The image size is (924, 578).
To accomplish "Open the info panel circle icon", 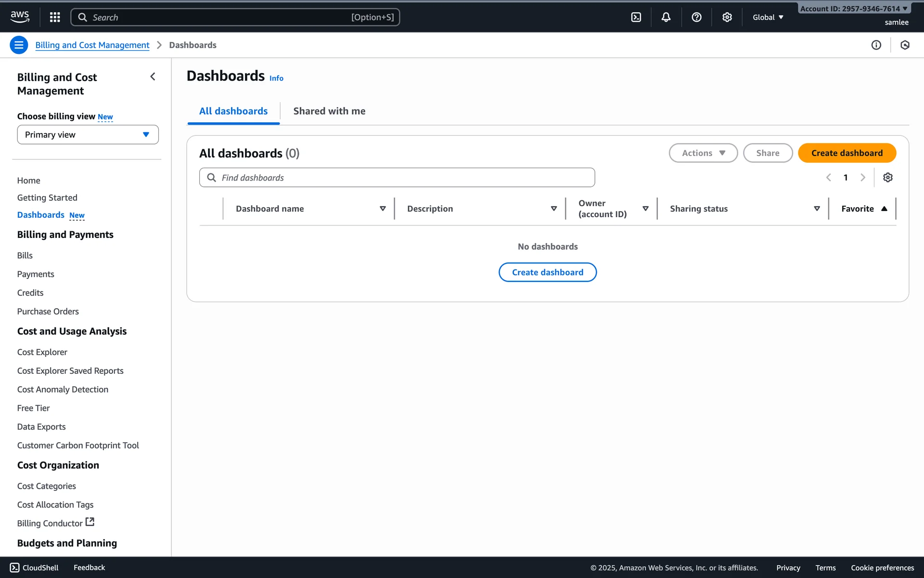I will (x=876, y=45).
